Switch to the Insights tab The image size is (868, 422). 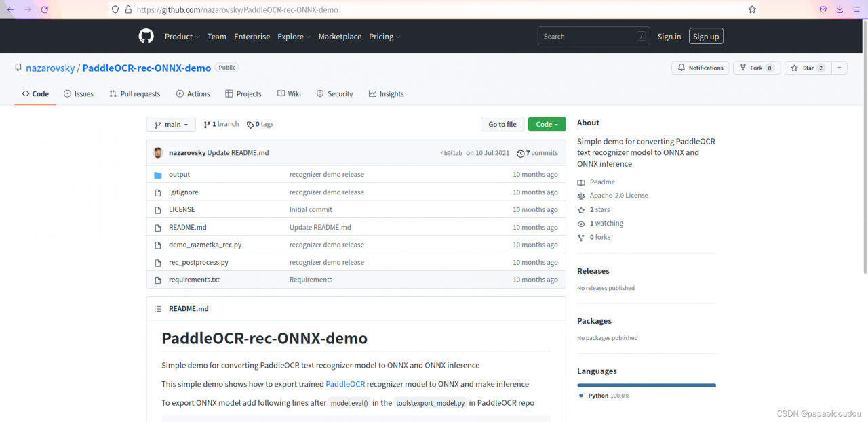(x=386, y=94)
